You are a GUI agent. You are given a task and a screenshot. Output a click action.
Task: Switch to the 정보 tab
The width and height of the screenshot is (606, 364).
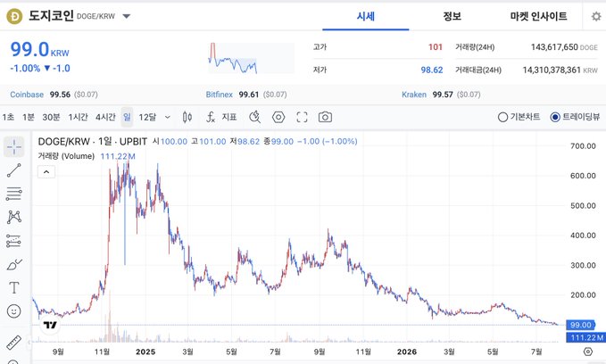tap(452, 16)
